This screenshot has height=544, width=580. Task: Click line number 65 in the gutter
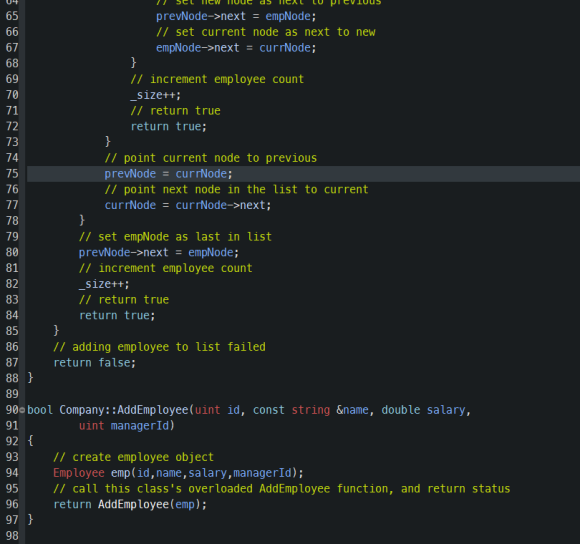12,16
